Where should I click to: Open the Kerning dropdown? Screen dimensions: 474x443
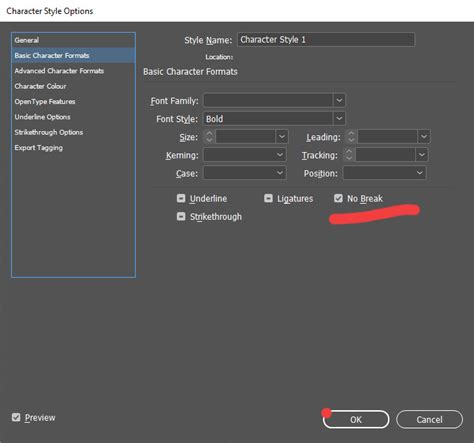[245, 155]
